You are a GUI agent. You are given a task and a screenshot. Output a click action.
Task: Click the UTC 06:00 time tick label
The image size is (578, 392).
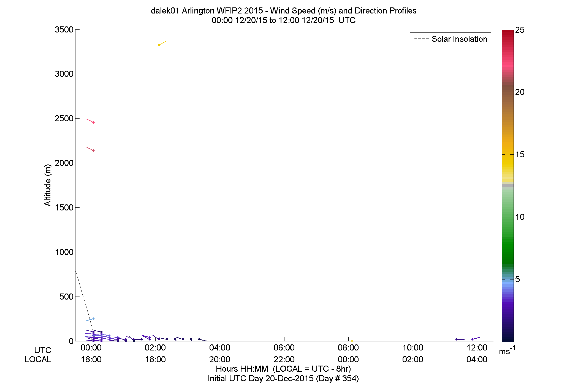284,348
